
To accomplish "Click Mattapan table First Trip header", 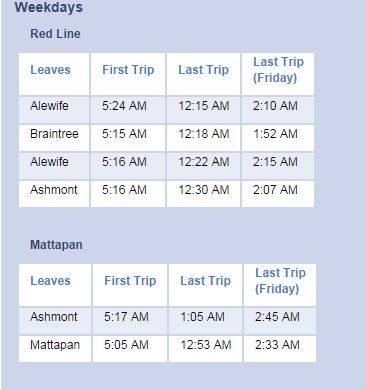I will [x=130, y=281].
